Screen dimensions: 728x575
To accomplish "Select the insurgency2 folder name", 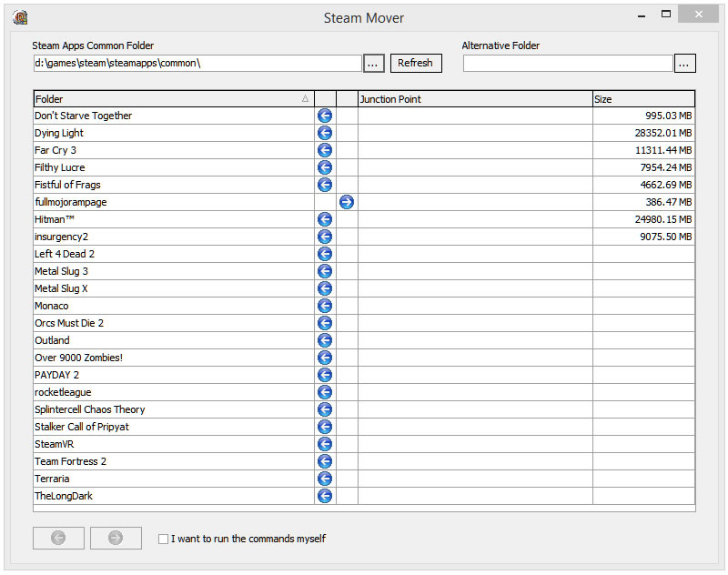I will pyautogui.click(x=61, y=237).
